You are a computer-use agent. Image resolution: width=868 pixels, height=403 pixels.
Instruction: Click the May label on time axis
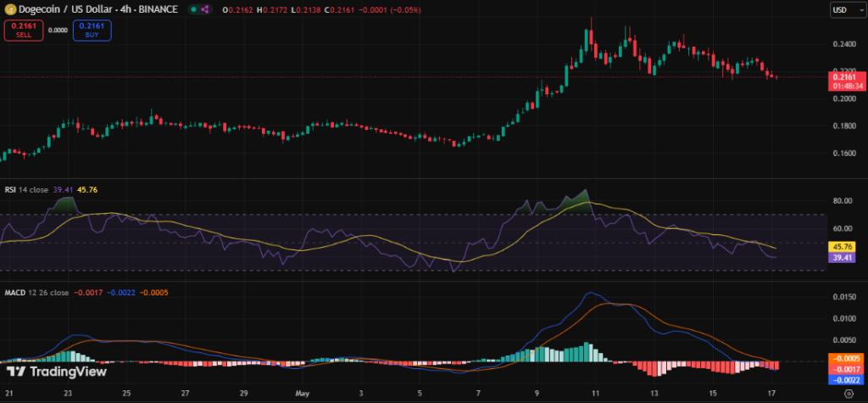click(303, 393)
